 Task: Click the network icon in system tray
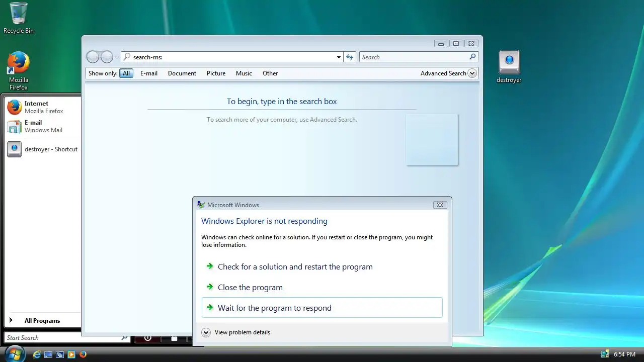(605, 354)
